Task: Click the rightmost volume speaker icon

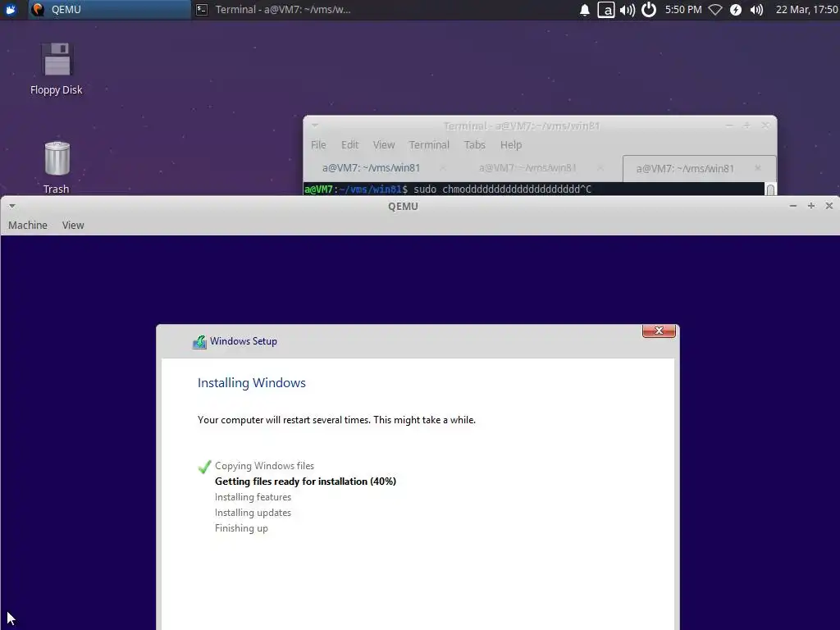Action: point(756,10)
